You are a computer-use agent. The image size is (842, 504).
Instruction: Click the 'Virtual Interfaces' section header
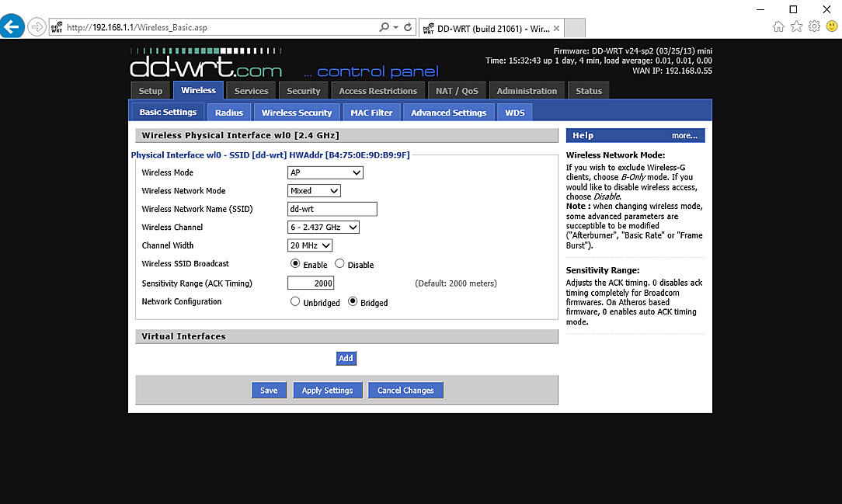tap(183, 336)
